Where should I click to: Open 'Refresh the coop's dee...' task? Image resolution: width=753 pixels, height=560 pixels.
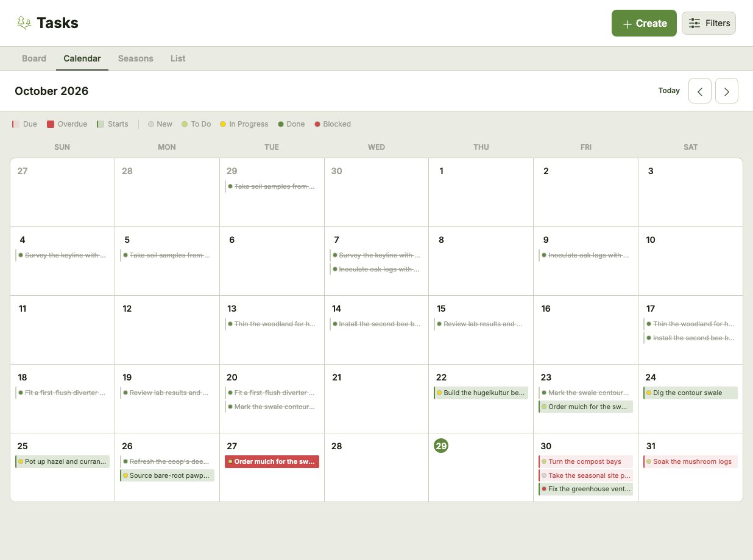click(167, 461)
